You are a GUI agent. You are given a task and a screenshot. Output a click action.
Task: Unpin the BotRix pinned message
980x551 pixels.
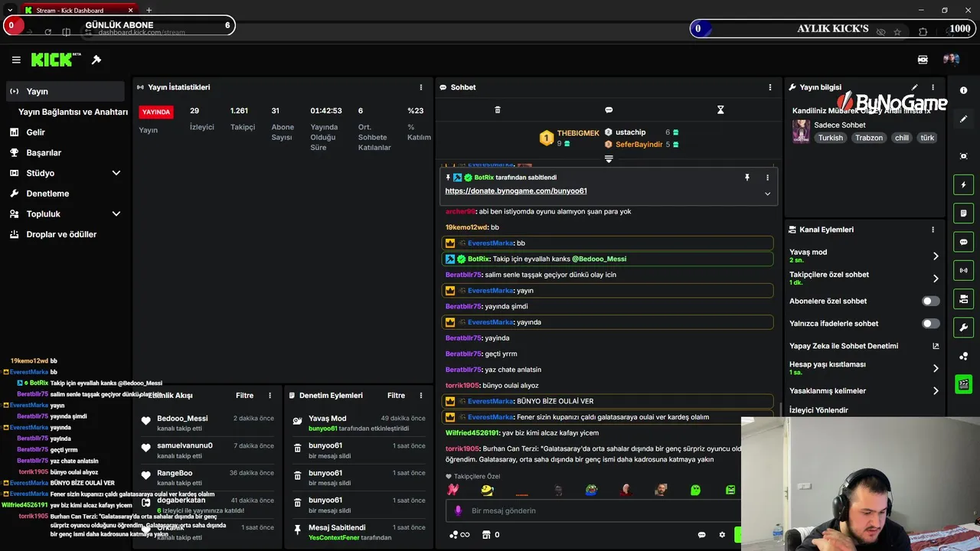coord(747,178)
